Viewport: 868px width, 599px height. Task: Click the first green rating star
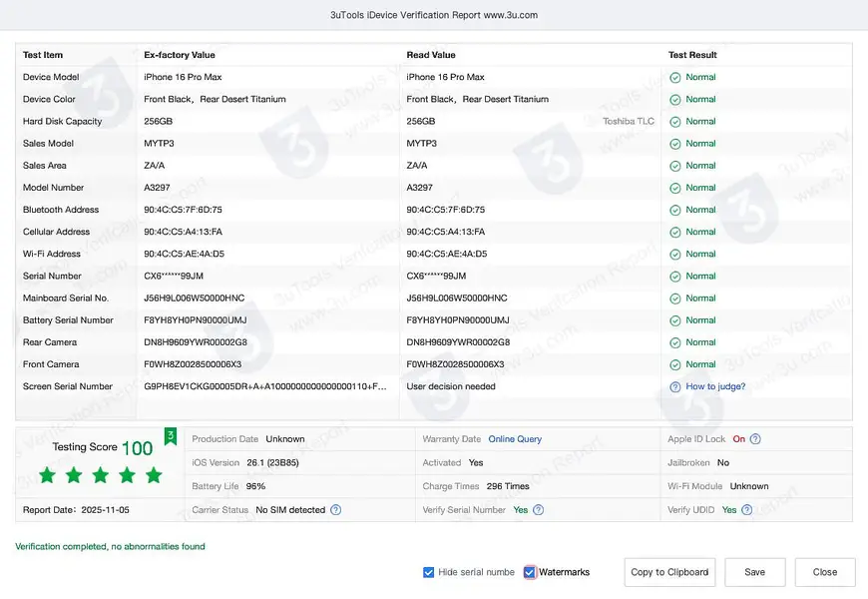click(x=47, y=475)
